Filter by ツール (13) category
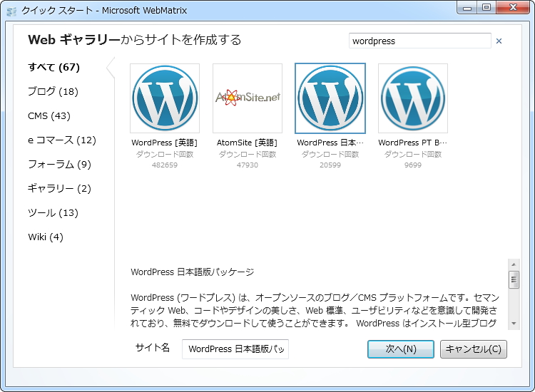This screenshot has width=535, height=392. tap(53, 212)
